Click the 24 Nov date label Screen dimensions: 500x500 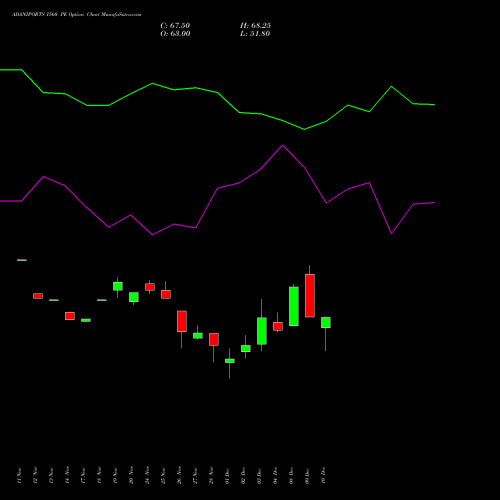(147, 475)
